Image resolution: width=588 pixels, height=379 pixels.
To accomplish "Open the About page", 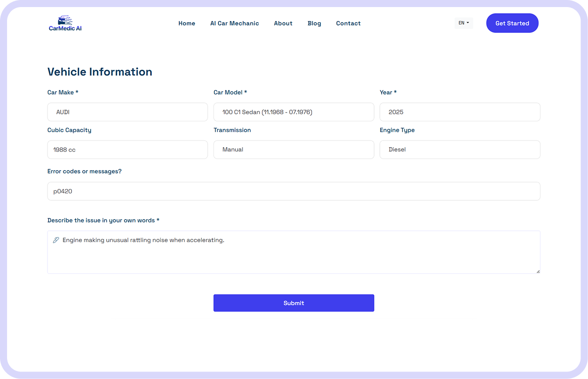I will point(283,24).
